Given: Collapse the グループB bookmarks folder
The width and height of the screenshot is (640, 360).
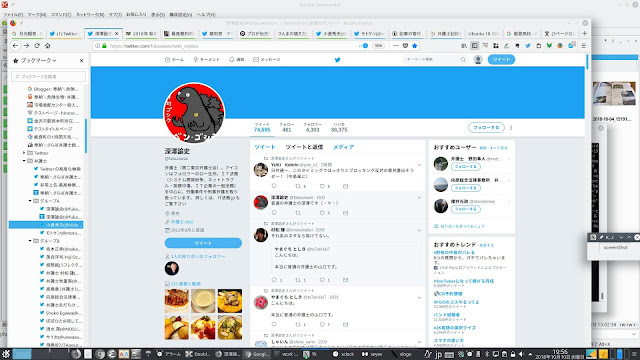Looking at the screenshot, I should (30, 241).
